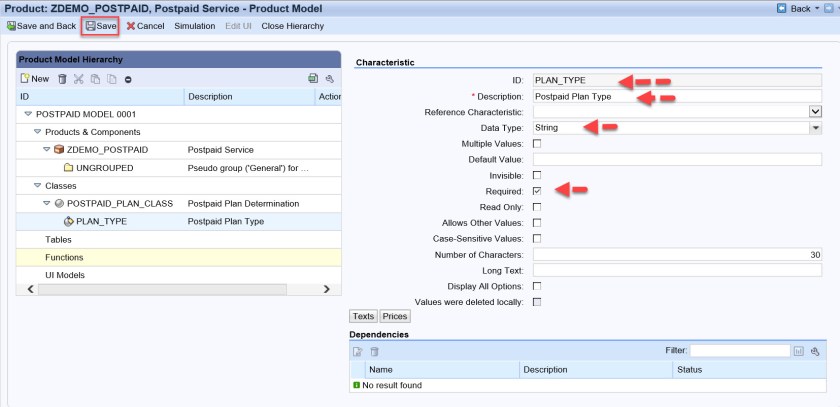Collapse the Classes tree node

click(37, 186)
